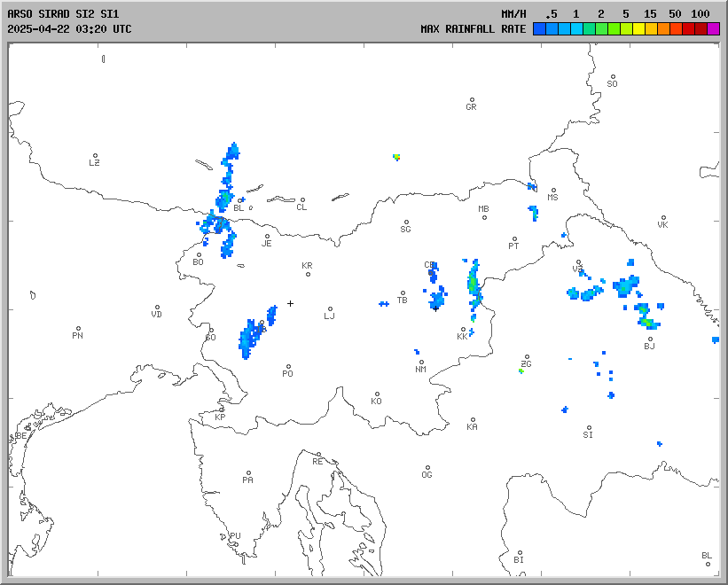Click the NM city marker
Screen dimensions: 728x585
(421, 363)
